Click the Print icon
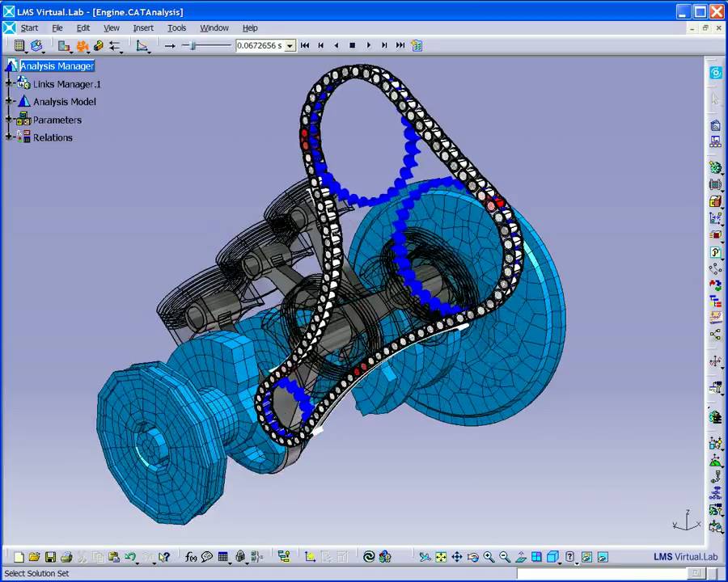 coord(66,556)
